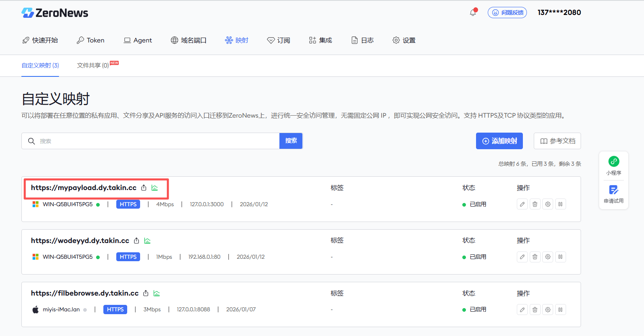Open the 集成 menu item
The image size is (644, 336).
pyautogui.click(x=320, y=40)
